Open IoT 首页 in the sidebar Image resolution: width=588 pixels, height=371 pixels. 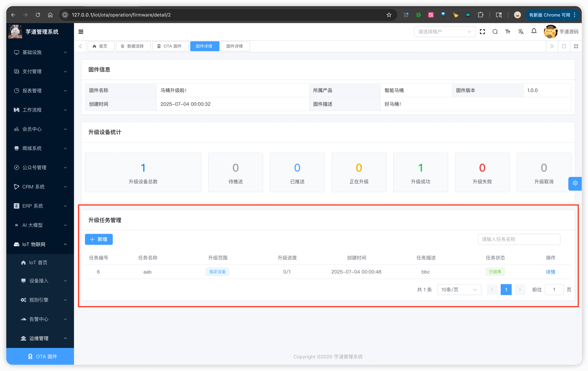38,263
